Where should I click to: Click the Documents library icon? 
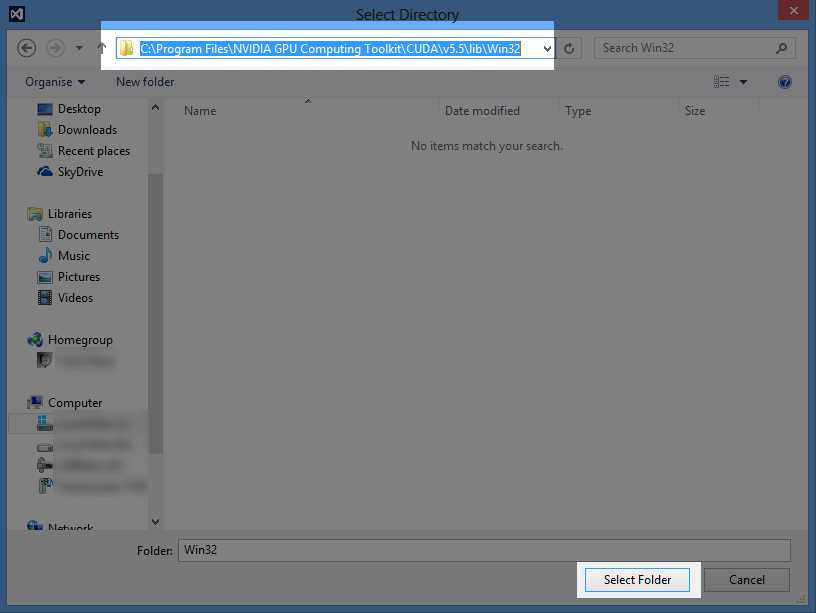pos(45,235)
